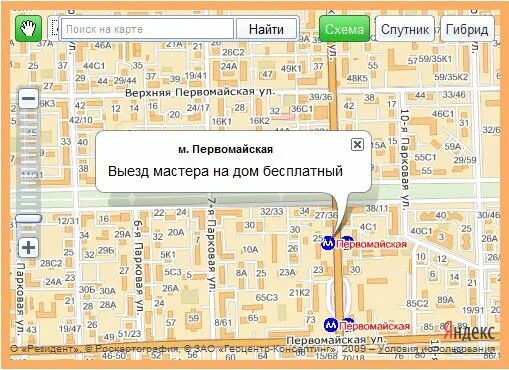Click building number 85С2
Viewport: 509px width, 370px height.
[417, 303]
